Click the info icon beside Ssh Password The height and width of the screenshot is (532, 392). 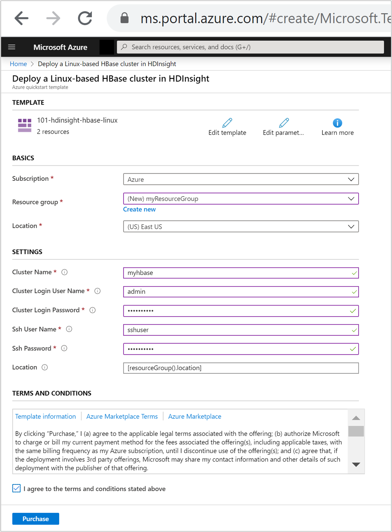64,348
